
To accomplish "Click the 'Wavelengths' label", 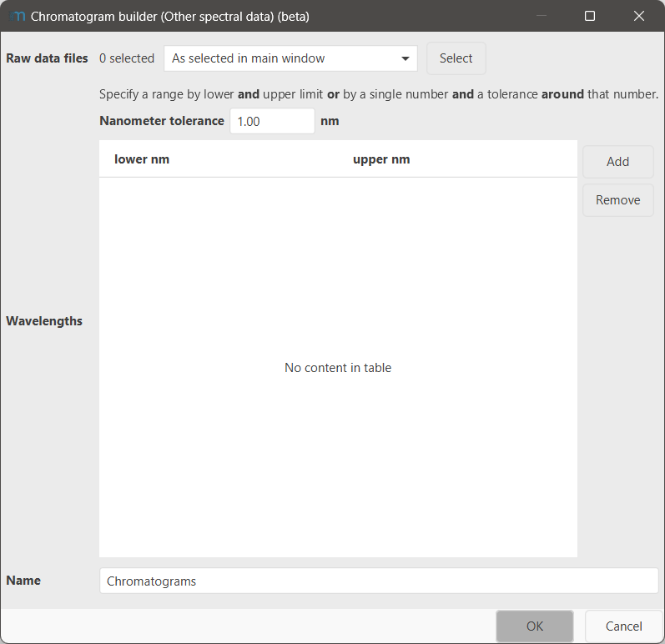I will (x=44, y=321).
